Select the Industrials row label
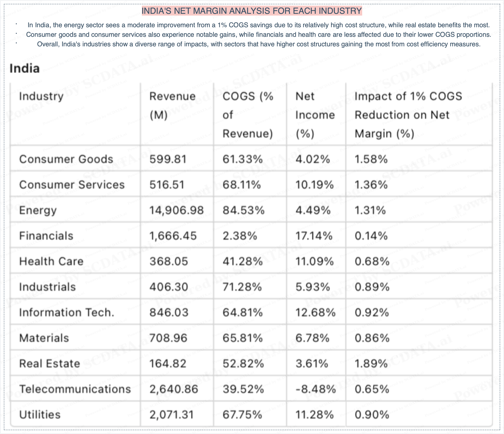The height and width of the screenshot is (434, 504). [47, 287]
